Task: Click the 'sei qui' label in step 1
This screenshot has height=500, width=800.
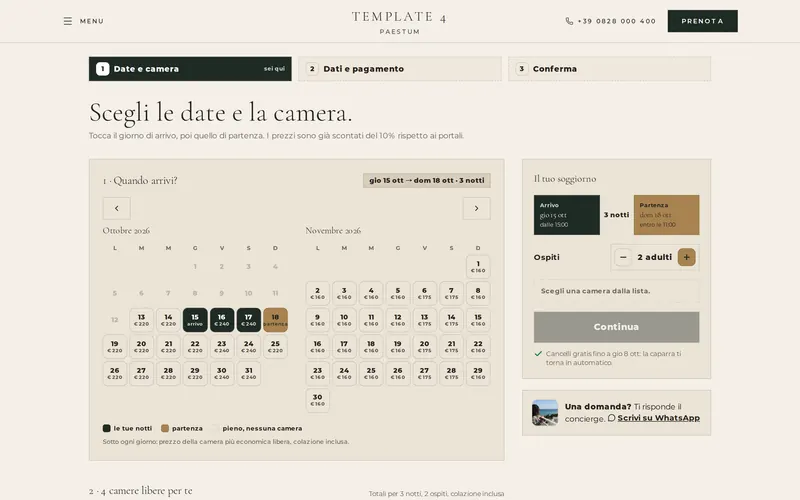Action: point(274,69)
